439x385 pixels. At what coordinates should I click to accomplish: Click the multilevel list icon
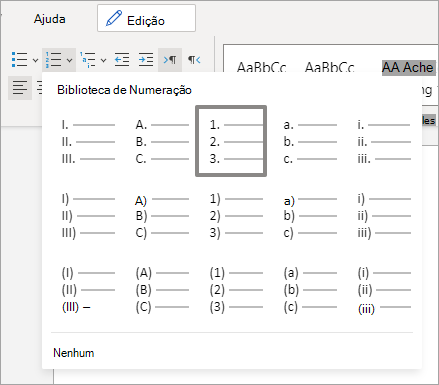pyautogui.click(x=88, y=60)
